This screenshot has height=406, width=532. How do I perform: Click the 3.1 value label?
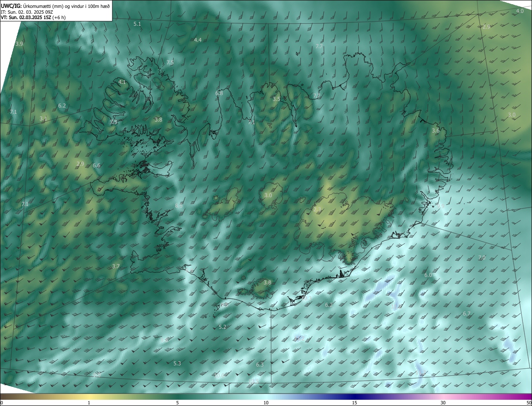[43, 118]
